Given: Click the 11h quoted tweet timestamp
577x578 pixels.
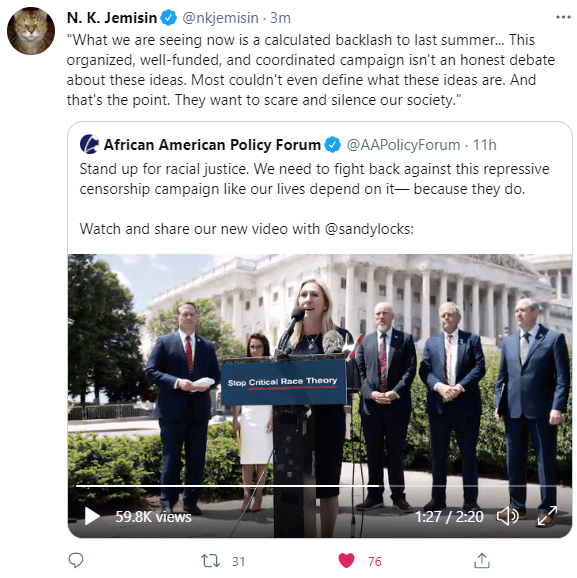Looking at the screenshot, I should click(x=484, y=145).
